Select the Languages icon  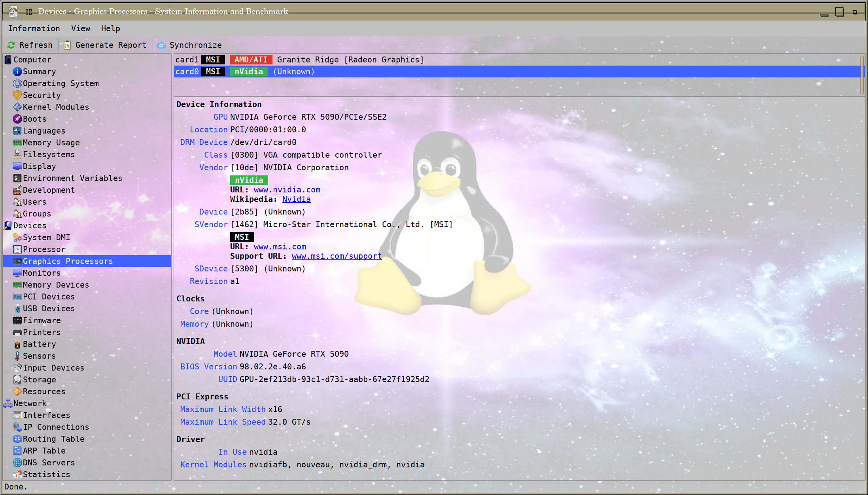click(17, 131)
